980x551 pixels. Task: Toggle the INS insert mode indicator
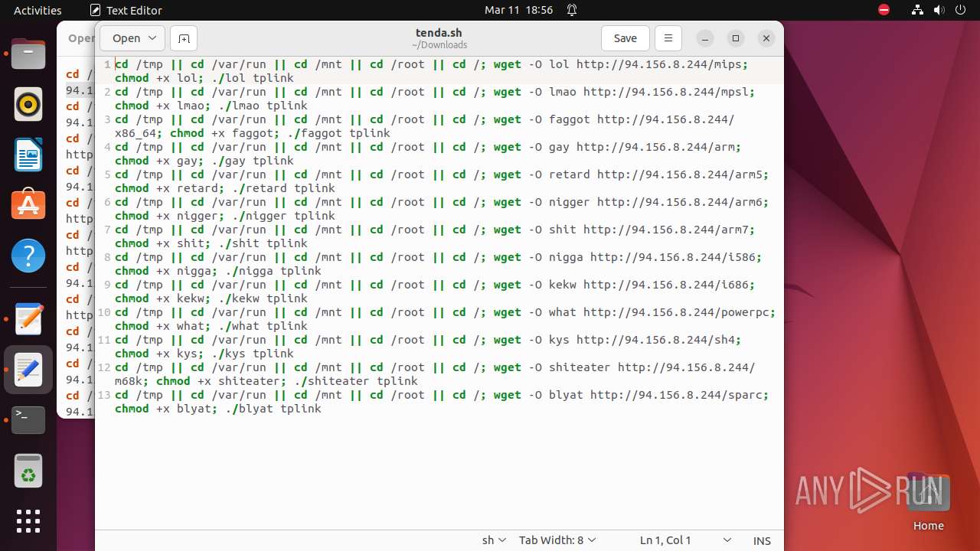[762, 540]
